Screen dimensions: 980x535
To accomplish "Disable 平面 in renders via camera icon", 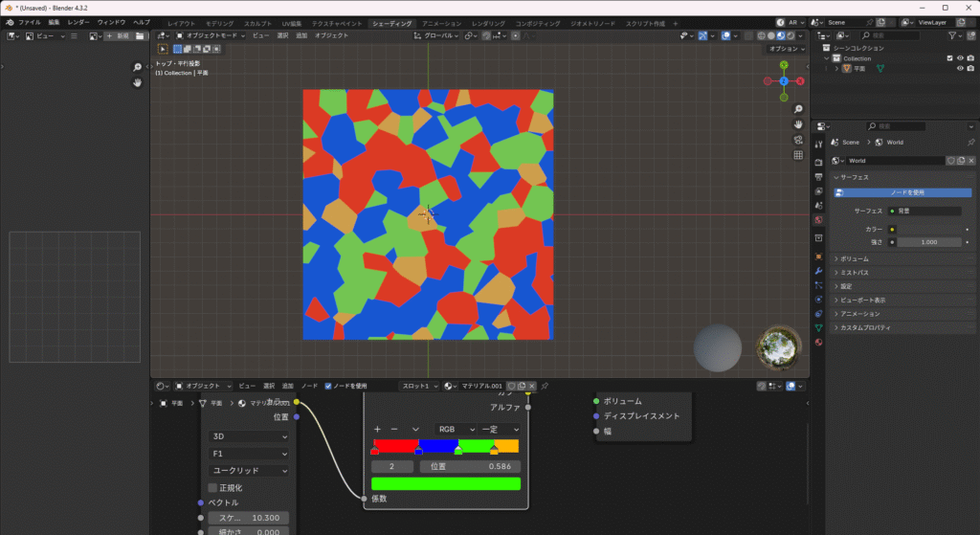I will pos(970,69).
